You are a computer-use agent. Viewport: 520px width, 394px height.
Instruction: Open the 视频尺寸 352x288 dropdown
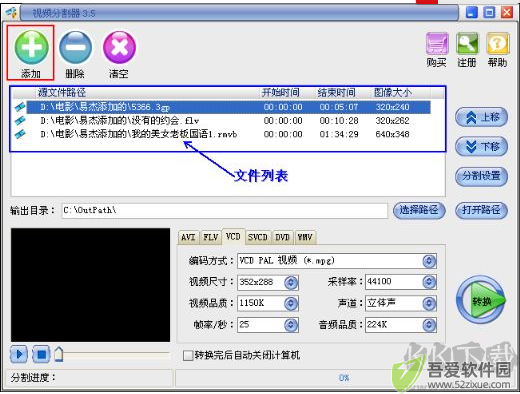click(x=291, y=282)
